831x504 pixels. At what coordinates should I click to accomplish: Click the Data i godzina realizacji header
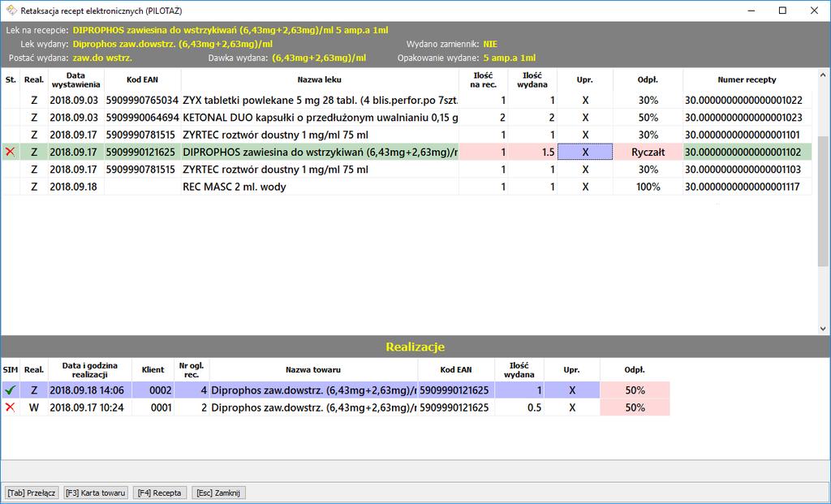[x=89, y=370]
